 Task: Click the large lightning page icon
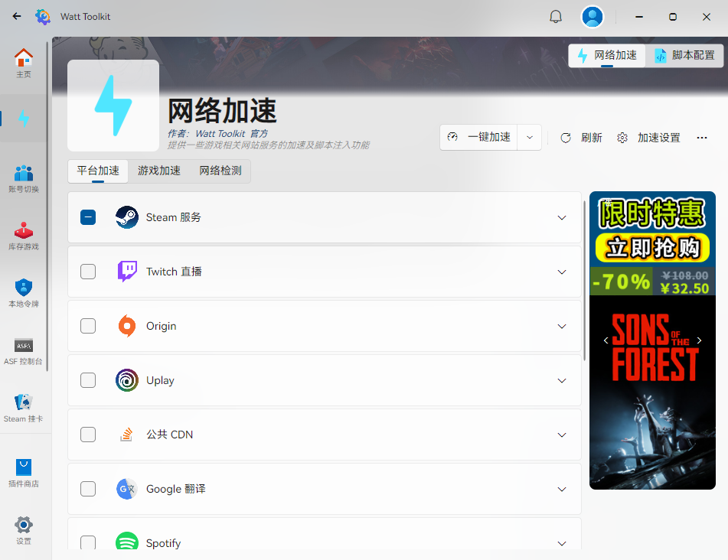tap(113, 106)
